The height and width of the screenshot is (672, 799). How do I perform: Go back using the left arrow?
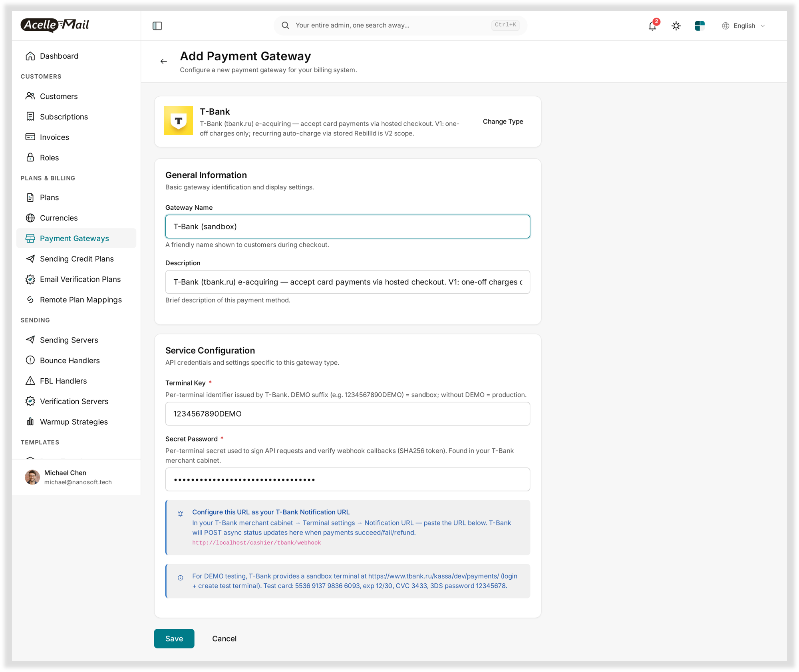click(163, 61)
